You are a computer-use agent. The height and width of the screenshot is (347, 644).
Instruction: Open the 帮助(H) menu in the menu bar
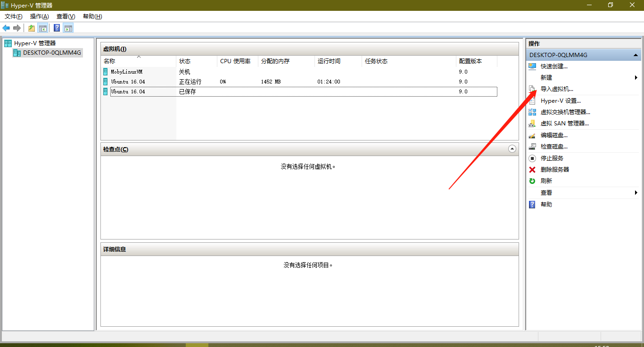92,17
